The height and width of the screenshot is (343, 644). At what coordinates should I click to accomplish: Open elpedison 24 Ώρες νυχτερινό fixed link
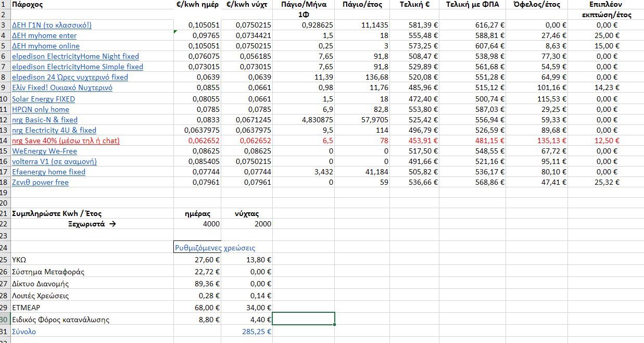coord(70,77)
